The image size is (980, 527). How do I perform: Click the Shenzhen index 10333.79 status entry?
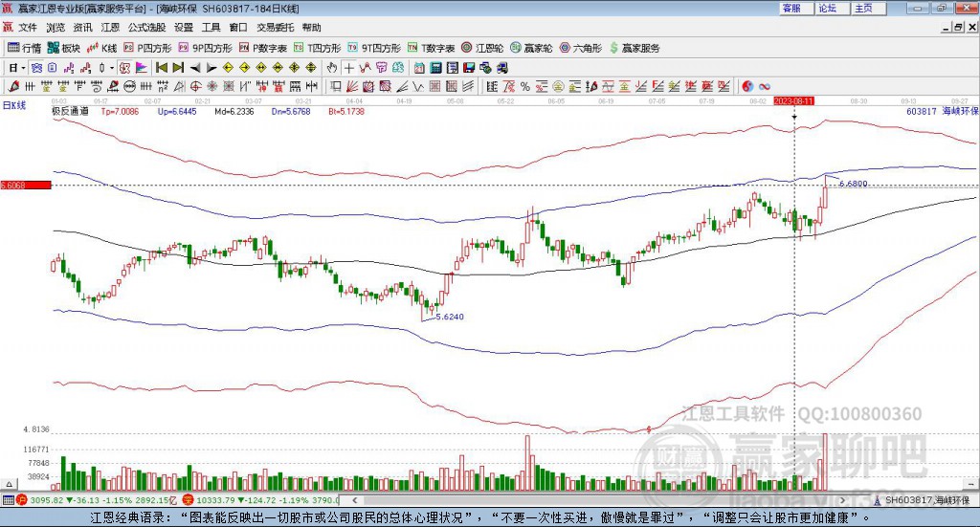coord(262,500)
